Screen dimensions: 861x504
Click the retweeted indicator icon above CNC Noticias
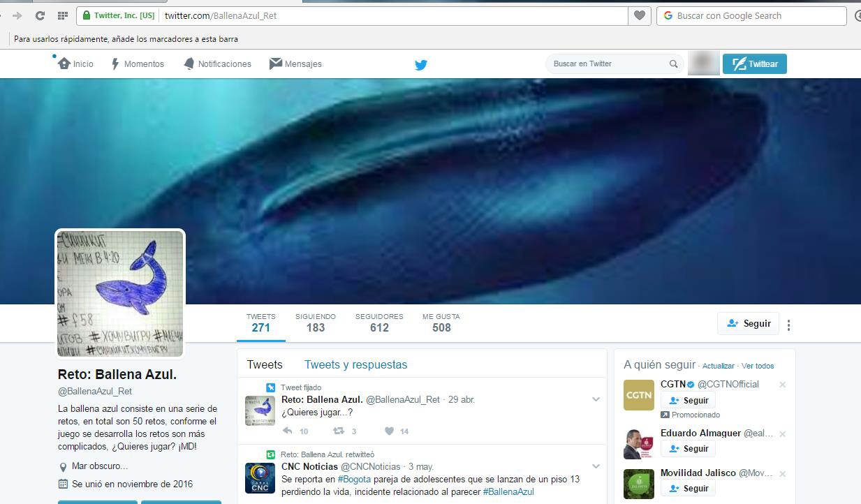click(x=270, y=454)
